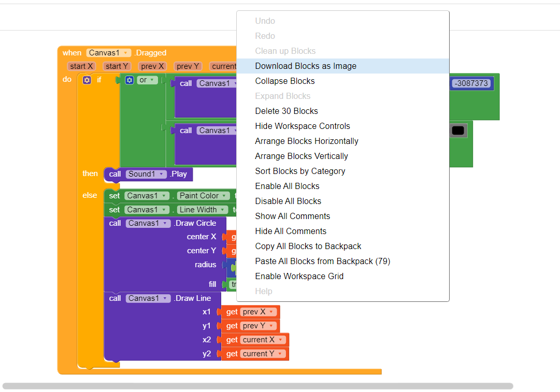560x392 pixels.
Task: Click the -3087373 number block field
Action: (471, 83)
